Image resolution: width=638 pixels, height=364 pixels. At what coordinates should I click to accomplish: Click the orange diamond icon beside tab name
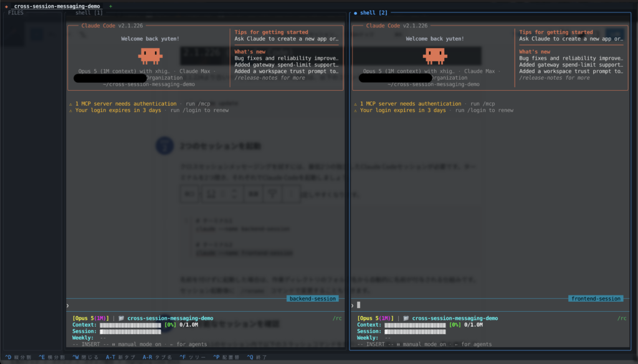point(6,6)
